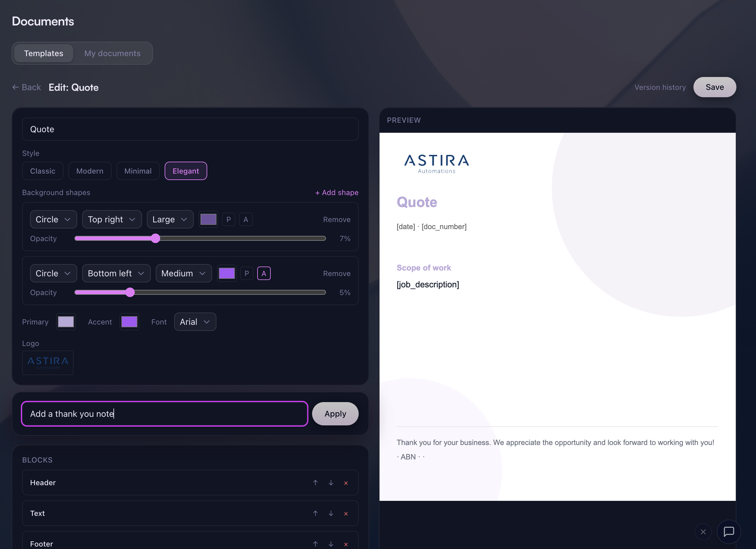Move the Header block up

point(315,483)
